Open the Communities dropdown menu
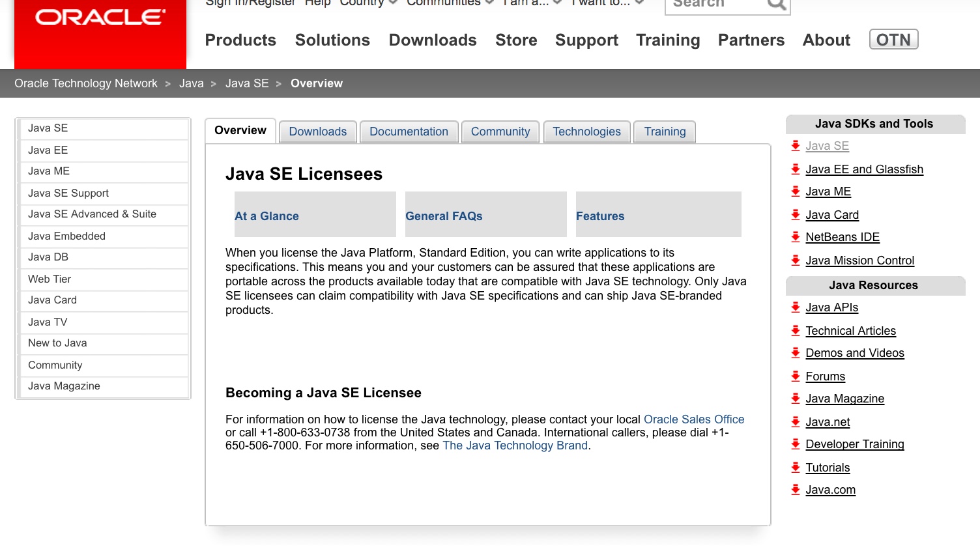Viewport: 980px width, 551px height. (450, 3)
